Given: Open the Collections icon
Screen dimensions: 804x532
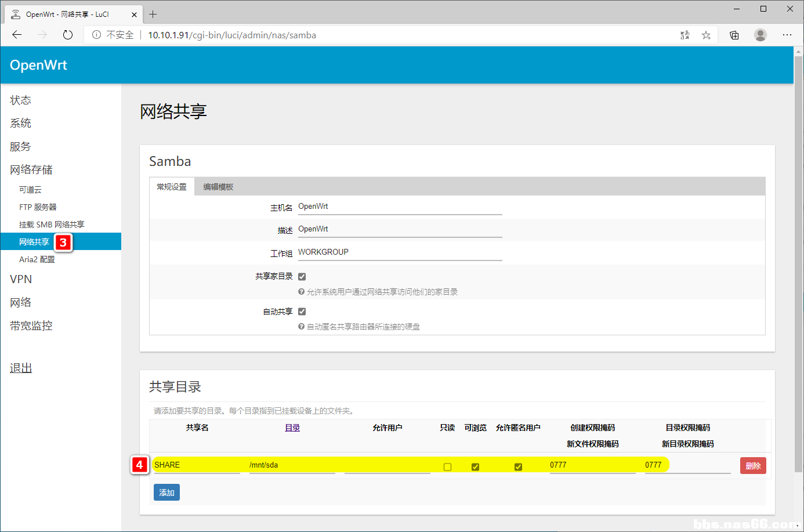Looking at the screenshot, I should point(734,35).
